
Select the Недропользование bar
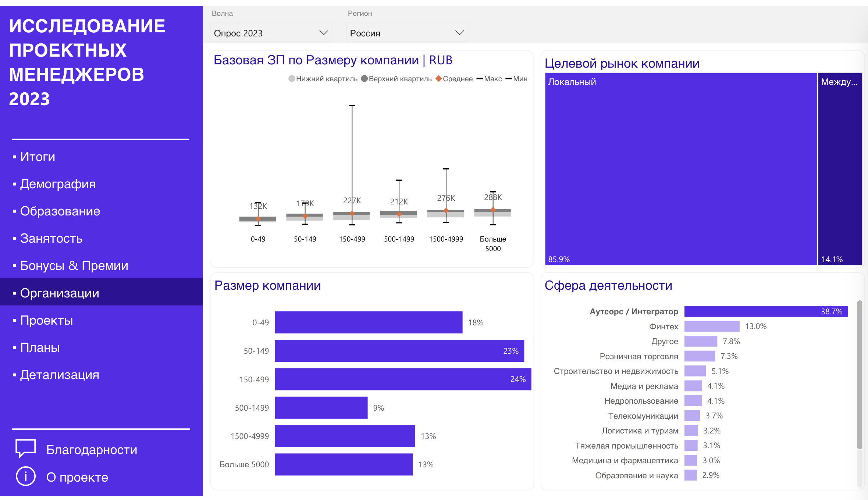click(x=693, y=401)
